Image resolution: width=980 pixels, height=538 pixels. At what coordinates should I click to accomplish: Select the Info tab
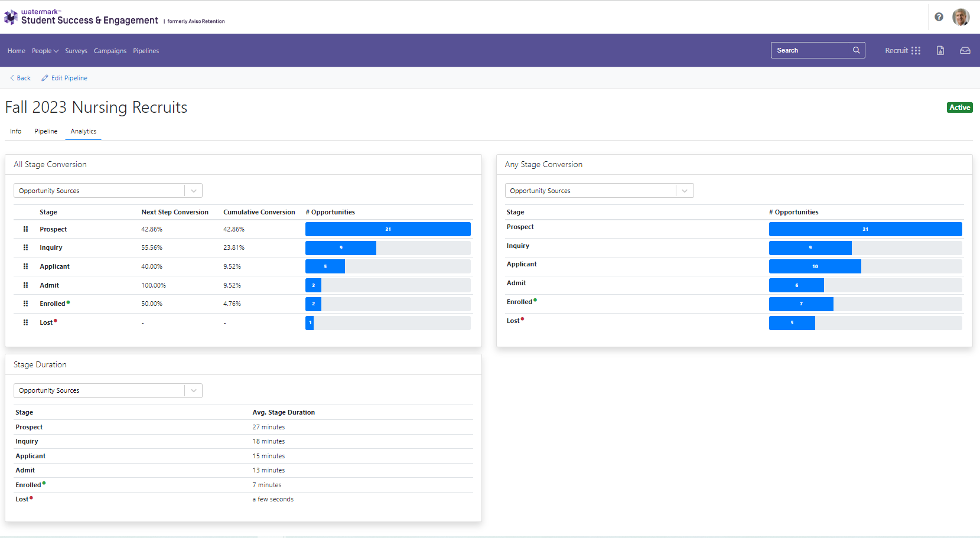click(x=15, y=131)
